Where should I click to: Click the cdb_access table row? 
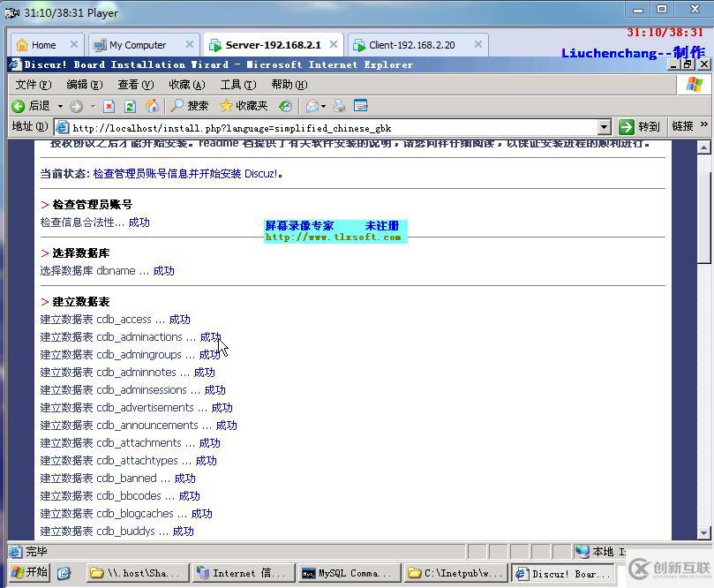116,320
